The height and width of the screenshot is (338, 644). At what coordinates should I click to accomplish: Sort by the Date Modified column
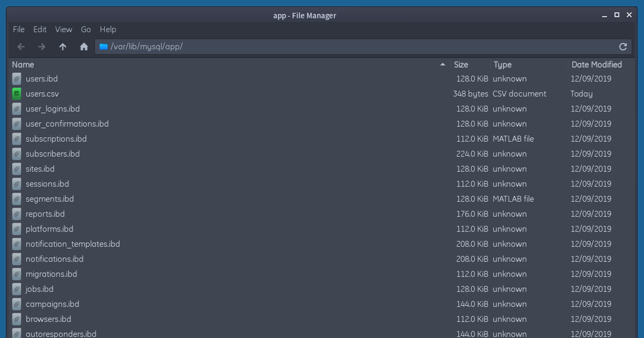pyautogui.click(x=596, y=64)
